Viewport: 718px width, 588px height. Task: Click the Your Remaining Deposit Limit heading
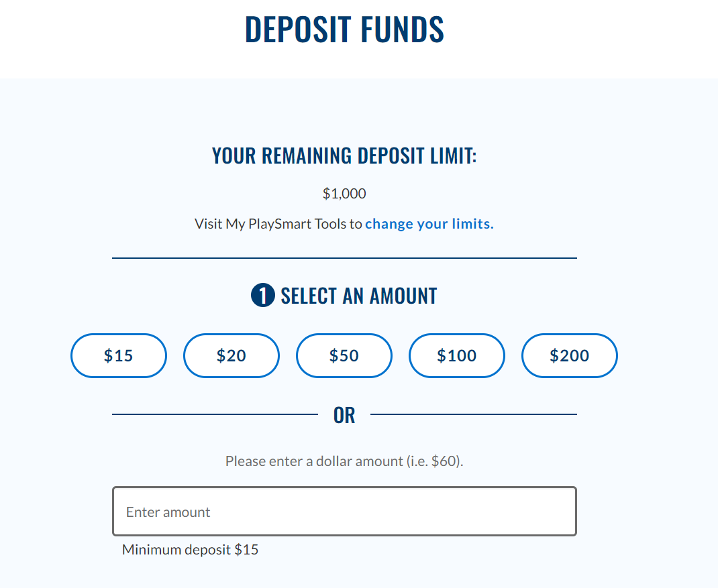click(x=344, y=156)
